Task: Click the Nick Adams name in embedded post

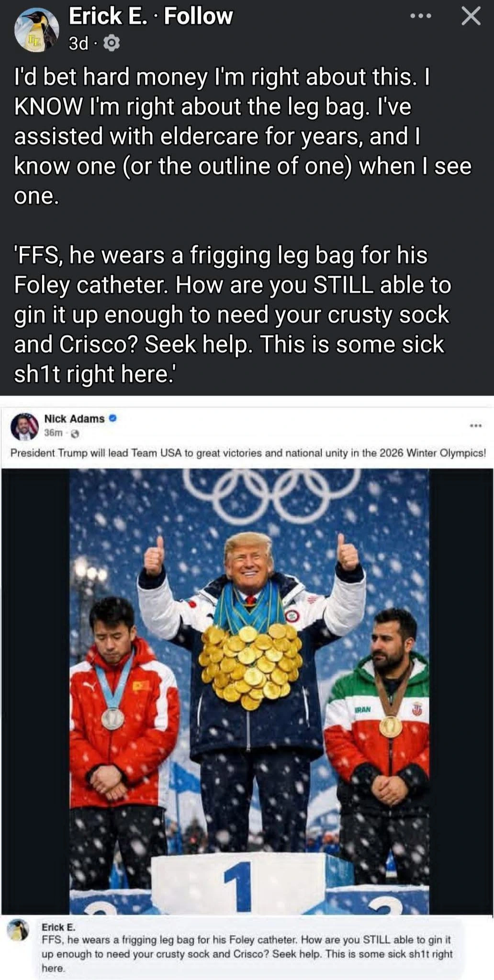Action: (74, 419)
